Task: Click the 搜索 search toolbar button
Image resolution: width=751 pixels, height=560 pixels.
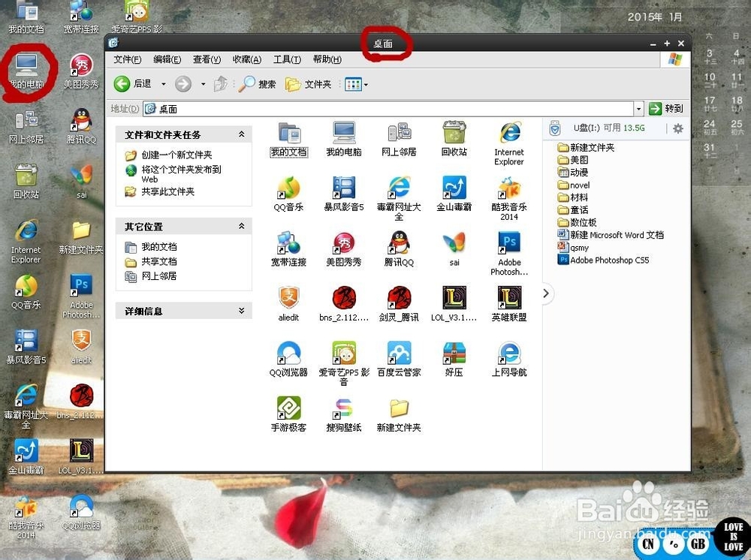Action: click(257, 84)
